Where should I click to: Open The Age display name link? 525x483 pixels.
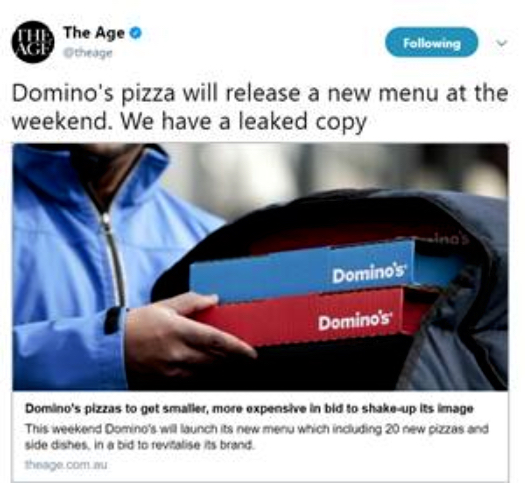coord(94,33)
